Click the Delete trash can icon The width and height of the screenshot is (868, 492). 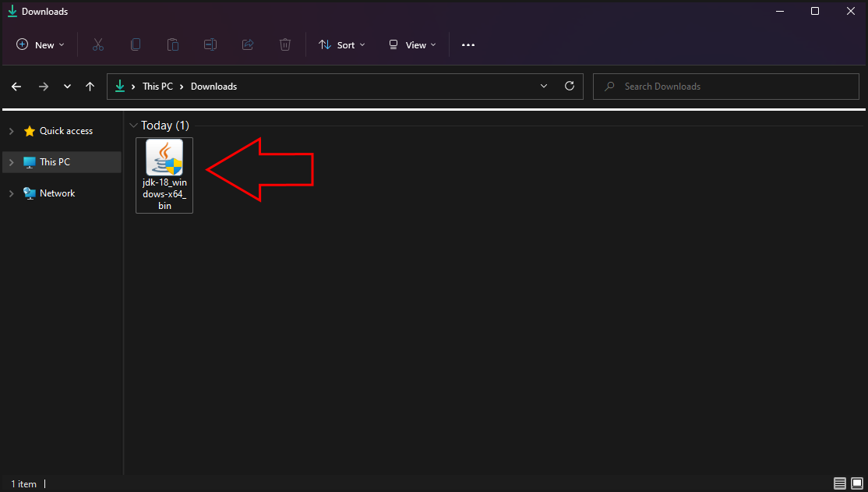[x=285, y=45]
